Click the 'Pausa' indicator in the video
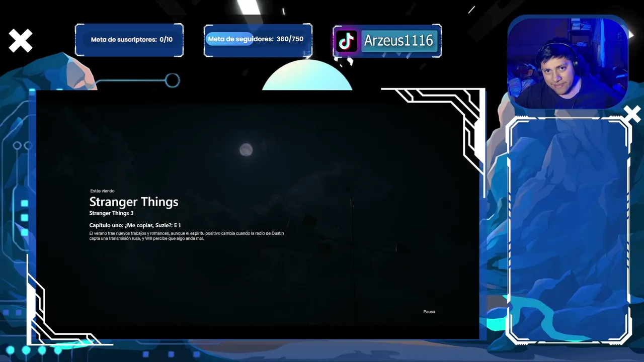The height and width of the screenshot is (362, 644). pyautogui.click(x=429, y=312)
